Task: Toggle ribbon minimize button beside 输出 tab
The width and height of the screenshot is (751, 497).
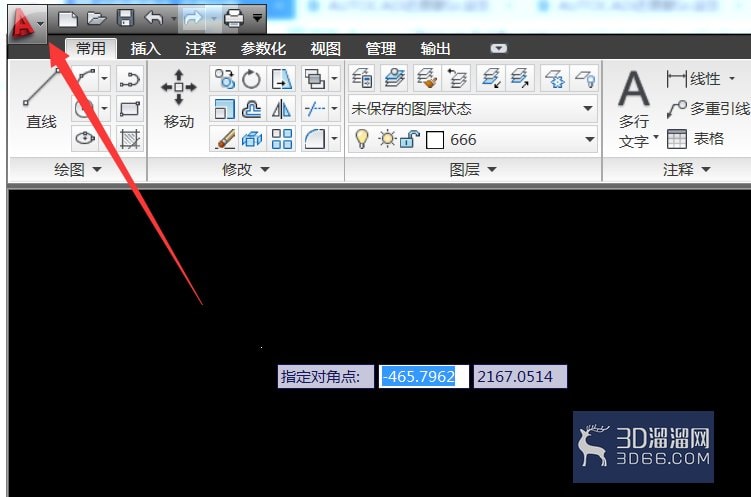Action: 498,48
